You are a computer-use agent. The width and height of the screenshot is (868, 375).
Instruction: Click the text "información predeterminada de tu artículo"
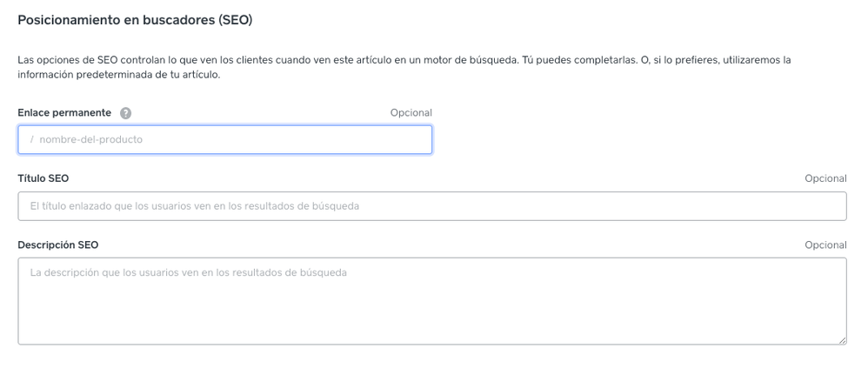click(x=118, y=74)
